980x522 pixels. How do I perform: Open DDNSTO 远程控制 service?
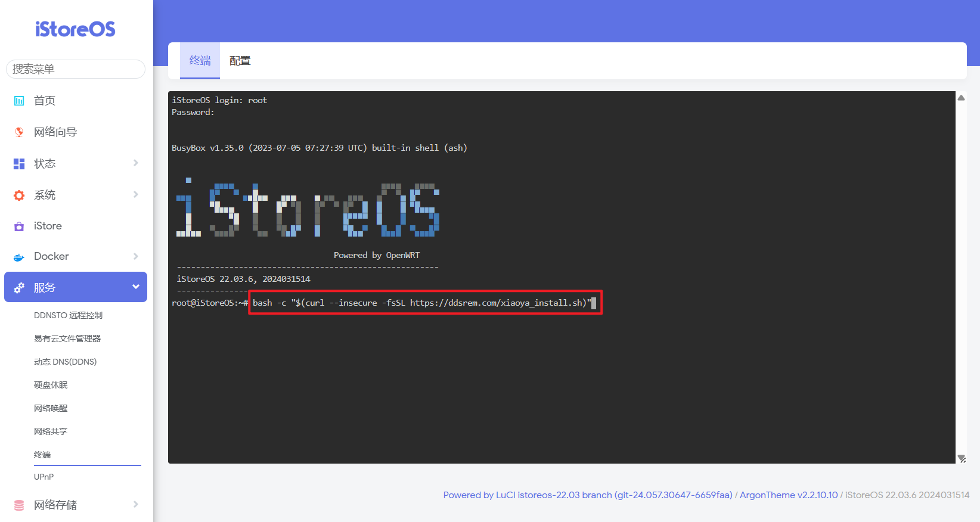69,315
